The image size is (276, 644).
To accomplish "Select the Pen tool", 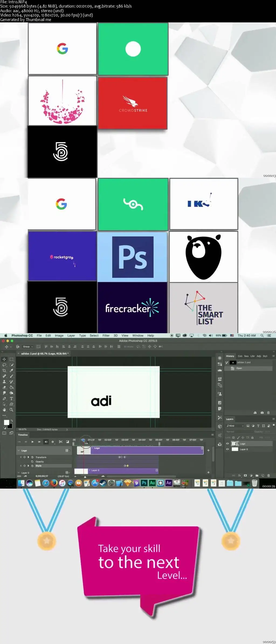I will (x=4, y=398).
